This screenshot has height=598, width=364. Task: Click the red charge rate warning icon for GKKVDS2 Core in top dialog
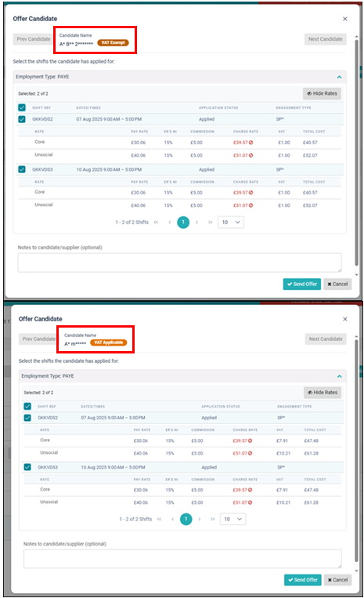[251, 143]
